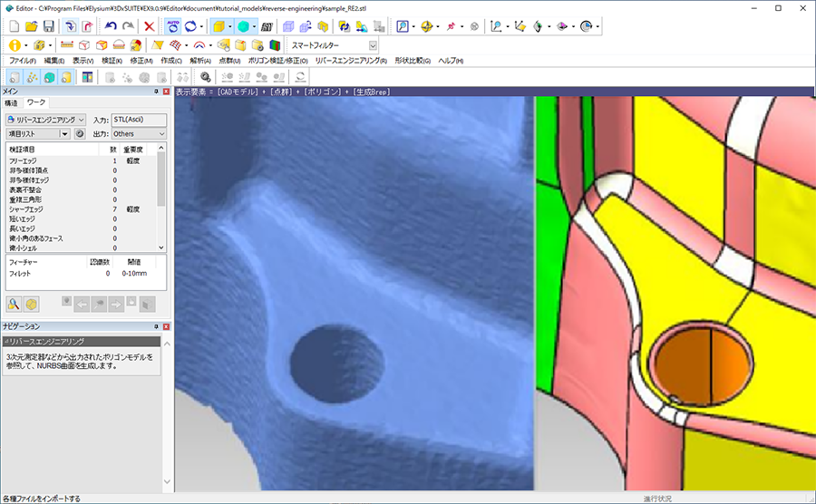The height and width of the screenshot is (504, 816).
Task: Click the yellow triangle polygon icon
Action: point(158,45)
